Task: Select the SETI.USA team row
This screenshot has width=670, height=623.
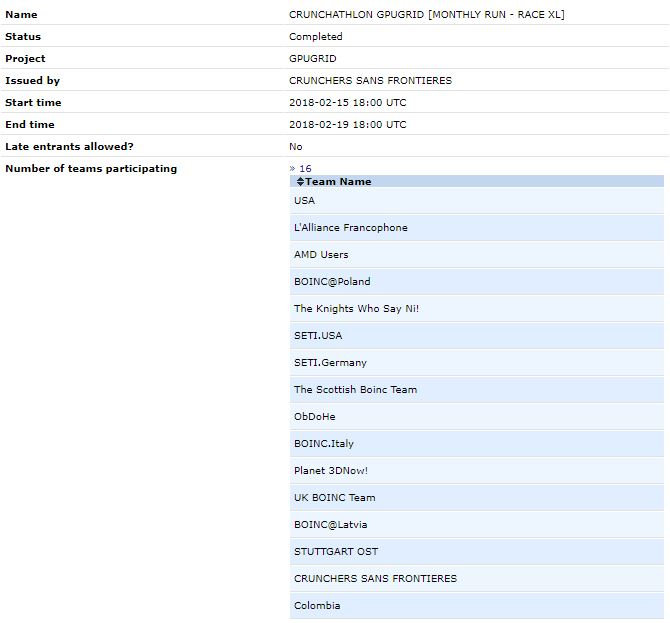Action: (x=477, y=335)
